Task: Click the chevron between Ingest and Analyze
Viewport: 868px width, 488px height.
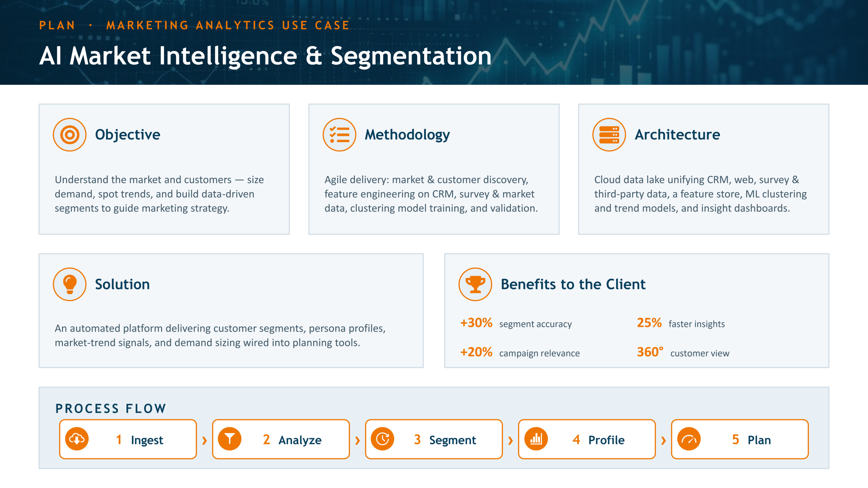Action: [204, 441]
